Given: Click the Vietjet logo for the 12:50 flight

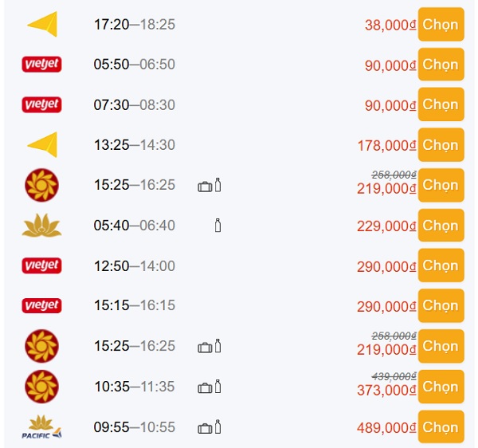Looking at the screenshot, I should [42, 265].
